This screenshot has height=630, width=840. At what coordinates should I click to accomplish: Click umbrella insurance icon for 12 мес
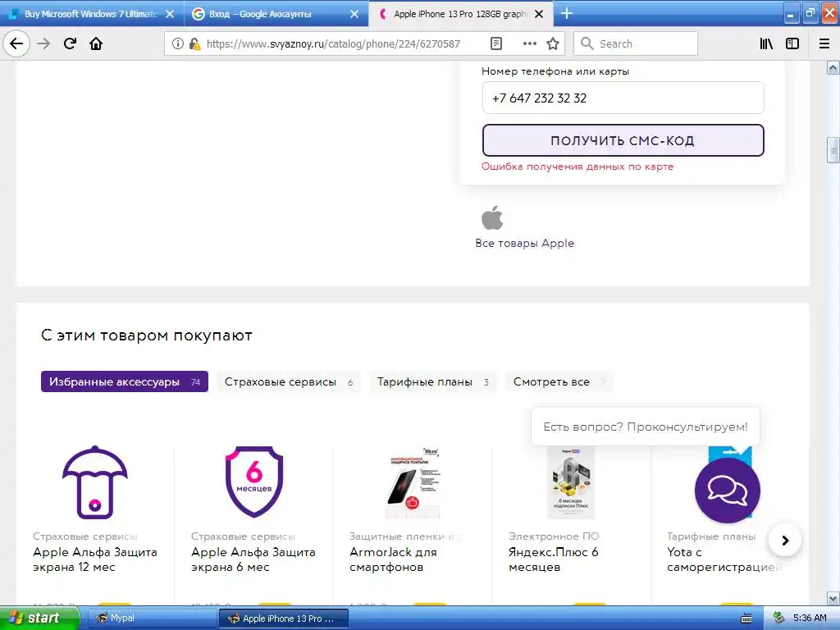pyautogui.click(x=95, y=482)
